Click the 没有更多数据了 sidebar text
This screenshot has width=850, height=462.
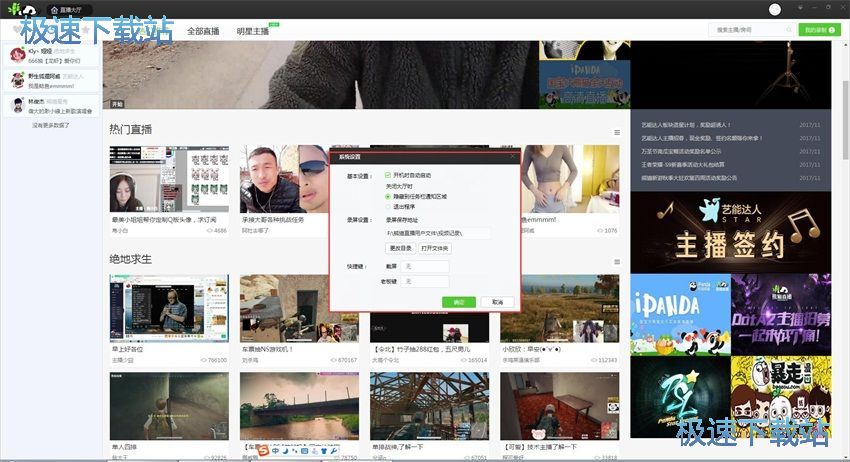[x=50, y=125]
